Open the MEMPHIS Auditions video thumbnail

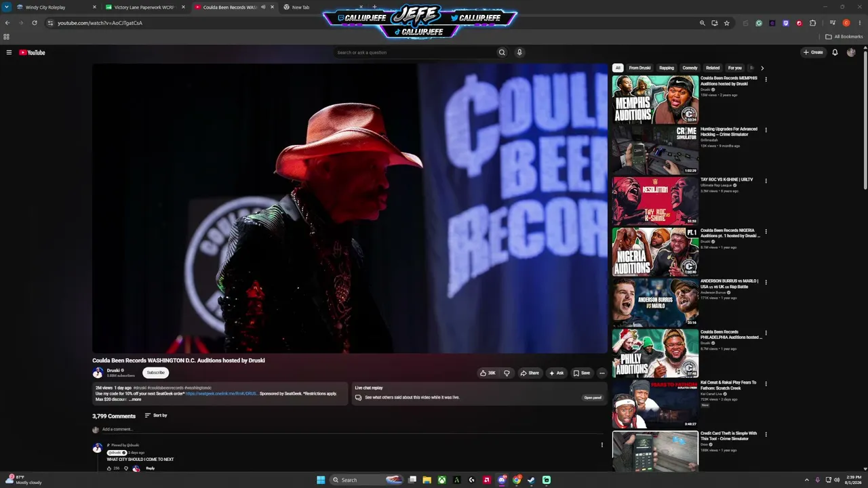tap(655, 99)
